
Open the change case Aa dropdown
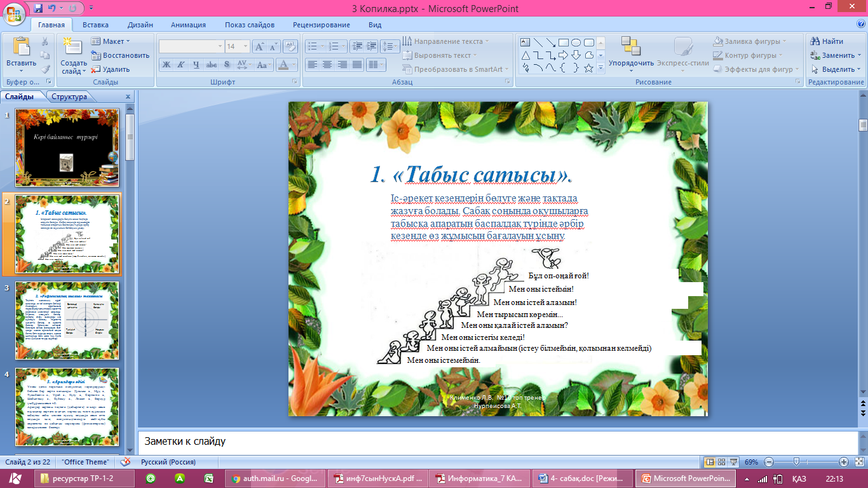pyautogui.click(x=263, y=65)
